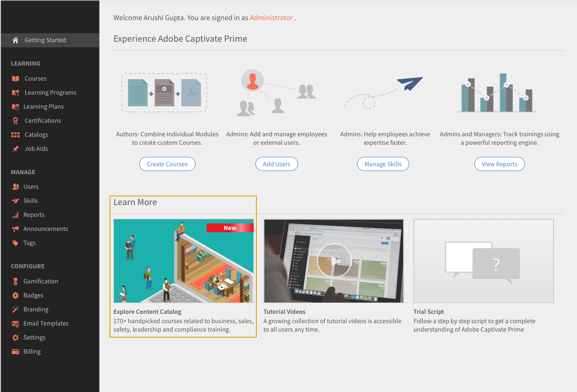The width and height of the screenshot is (577, 392).
Task: Click the Explore Content Catalog title
Action: (x=147, y=312)
